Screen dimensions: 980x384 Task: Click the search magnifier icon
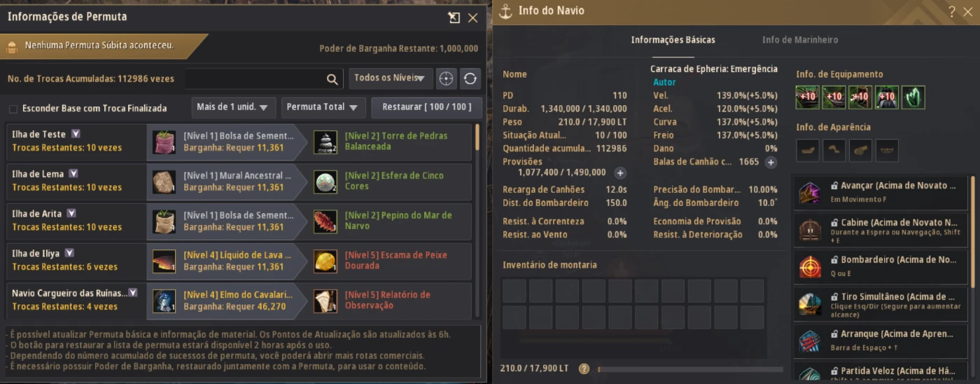[x=332, y=78]
